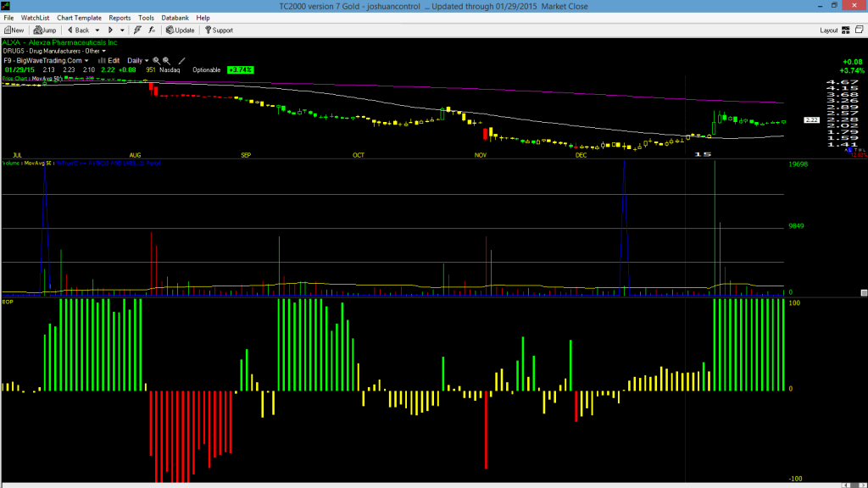Click the green +3.74% change badge

(240, 70)
